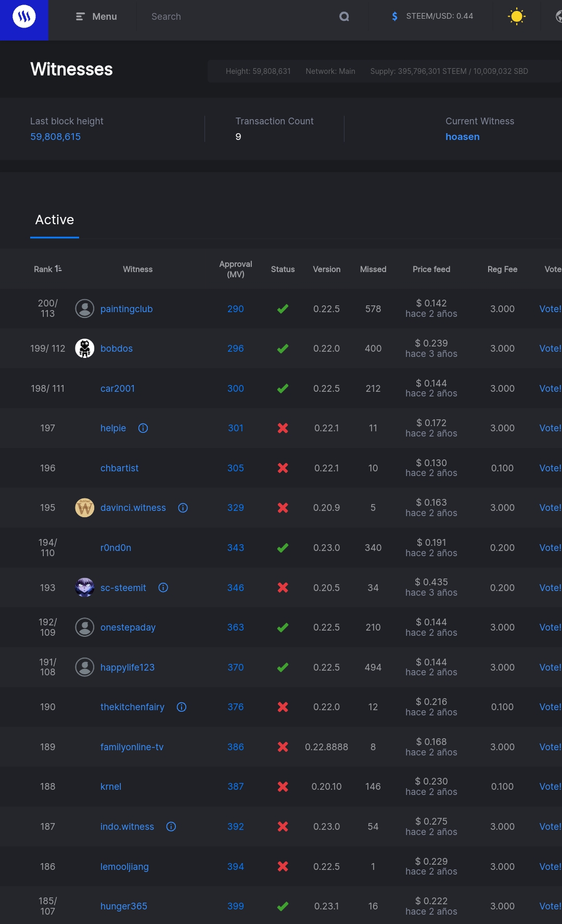The height and width of the screenshot is (924, 562).
Task: Click sc-steemit avatar image
Action: click(85, 587)
